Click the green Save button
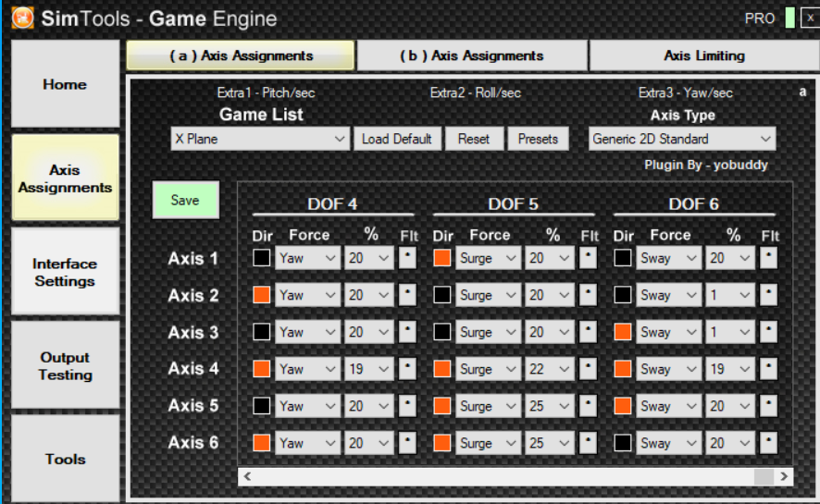The image size is (820, 504). (186, 200)
